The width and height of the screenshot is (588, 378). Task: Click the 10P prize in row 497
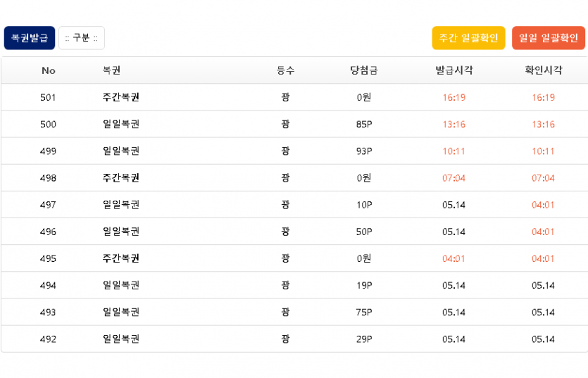coord(364,205)
